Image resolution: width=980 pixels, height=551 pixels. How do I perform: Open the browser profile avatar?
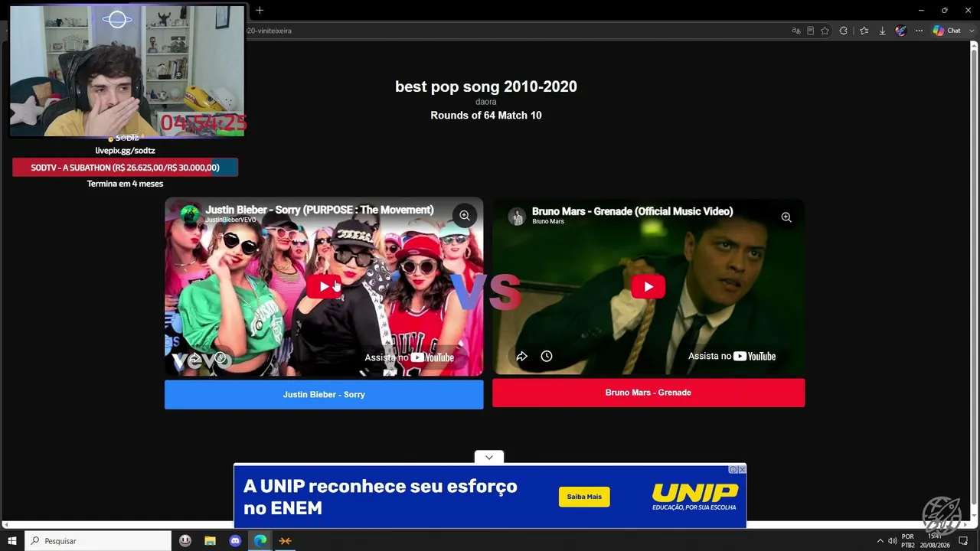pyautogui.click(x=901, y=31)
